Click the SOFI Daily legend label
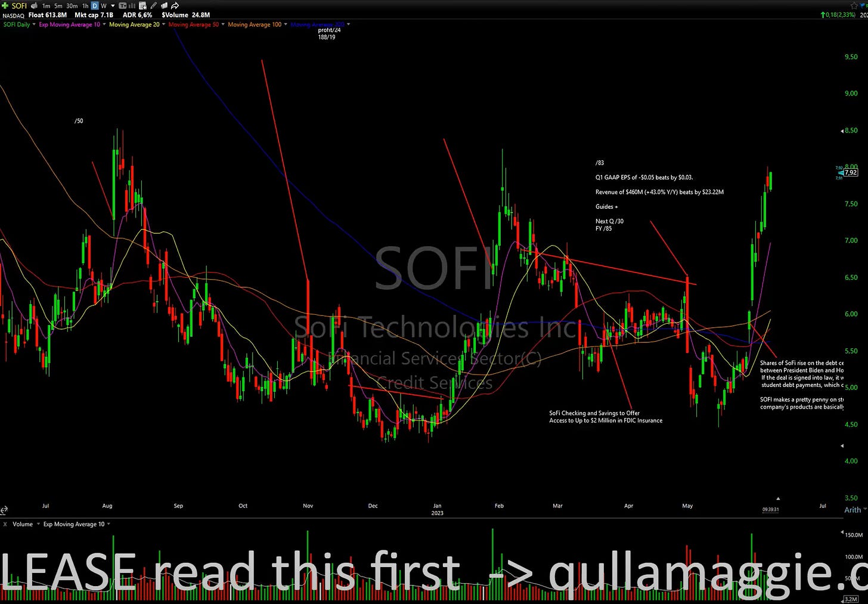This screenshot has width=868, height=604. point(17,24)
